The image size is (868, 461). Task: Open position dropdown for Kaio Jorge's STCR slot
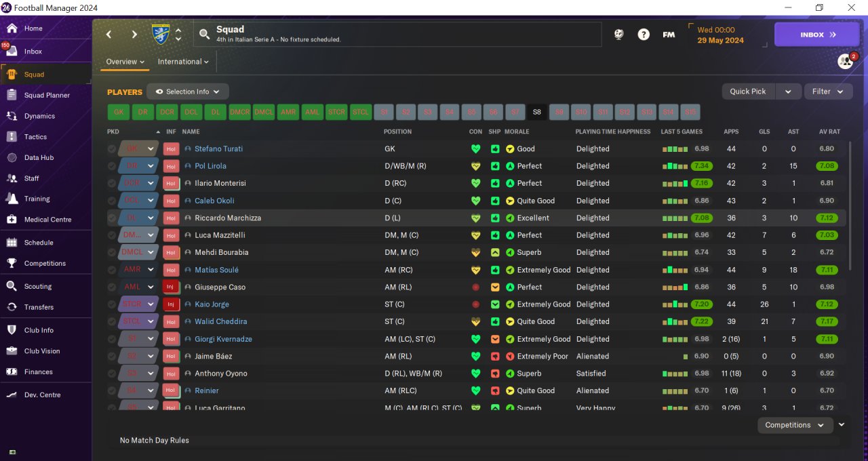point(151,304)
